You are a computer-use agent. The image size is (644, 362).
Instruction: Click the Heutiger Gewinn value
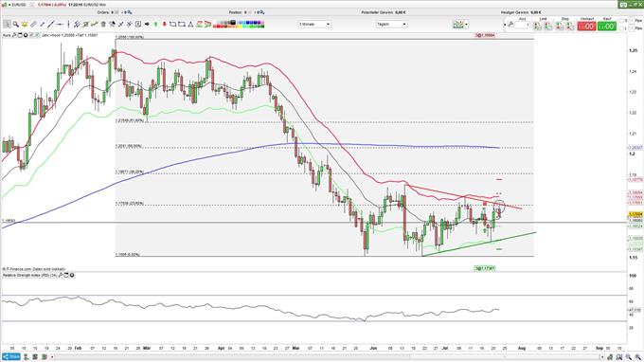point(536,12)
